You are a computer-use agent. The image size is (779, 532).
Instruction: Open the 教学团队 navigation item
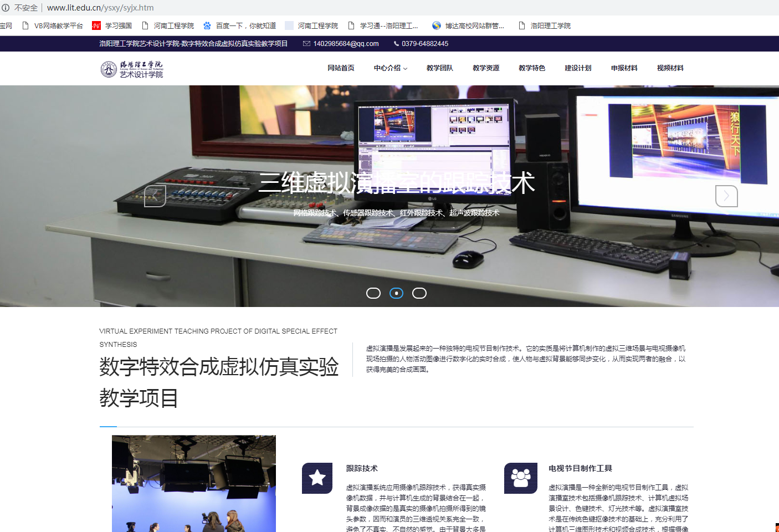[440, 68]
